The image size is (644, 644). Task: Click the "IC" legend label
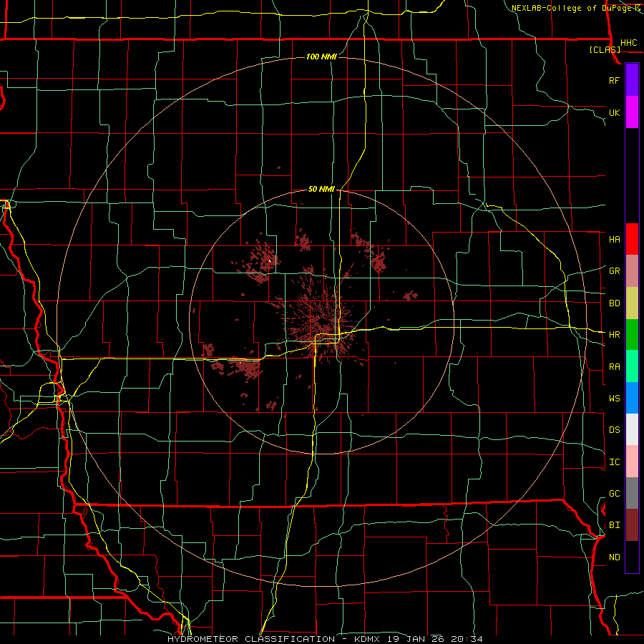614,462
